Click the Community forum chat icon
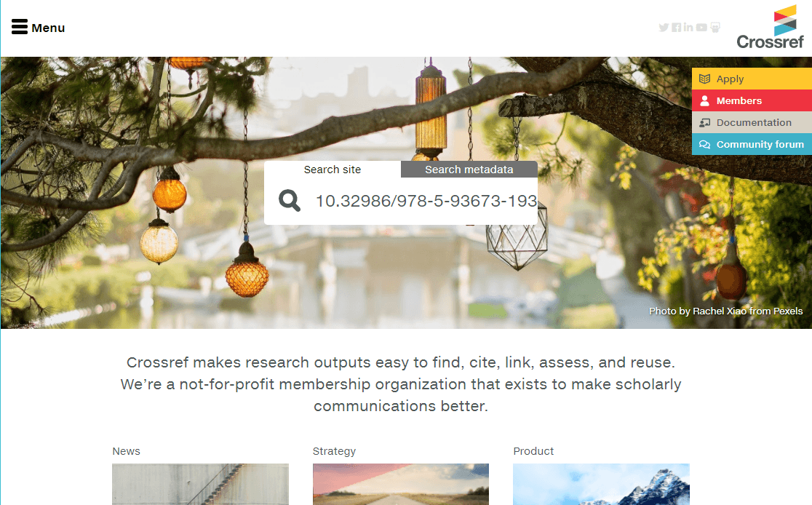Screen dimensions: 812x505 [705, 145]
